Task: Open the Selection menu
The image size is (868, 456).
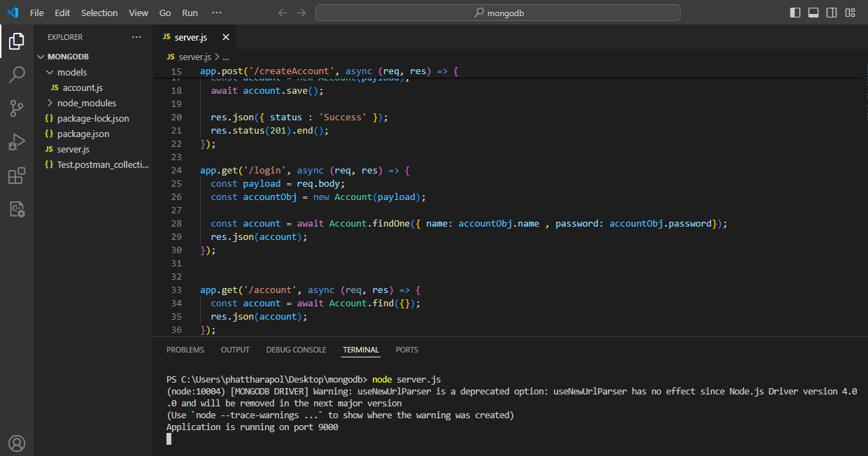Action: point(99,13)
